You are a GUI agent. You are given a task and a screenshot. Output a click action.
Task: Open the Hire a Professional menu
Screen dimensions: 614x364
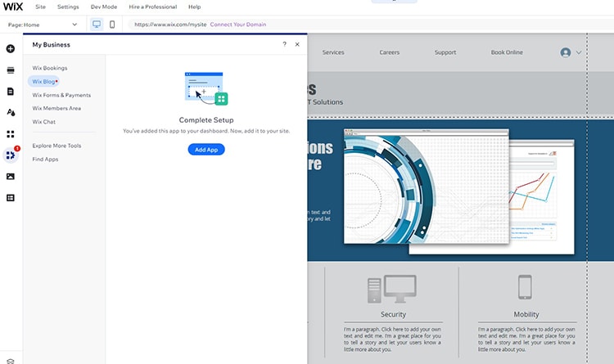pyautogui.click(x=153, y=7)
